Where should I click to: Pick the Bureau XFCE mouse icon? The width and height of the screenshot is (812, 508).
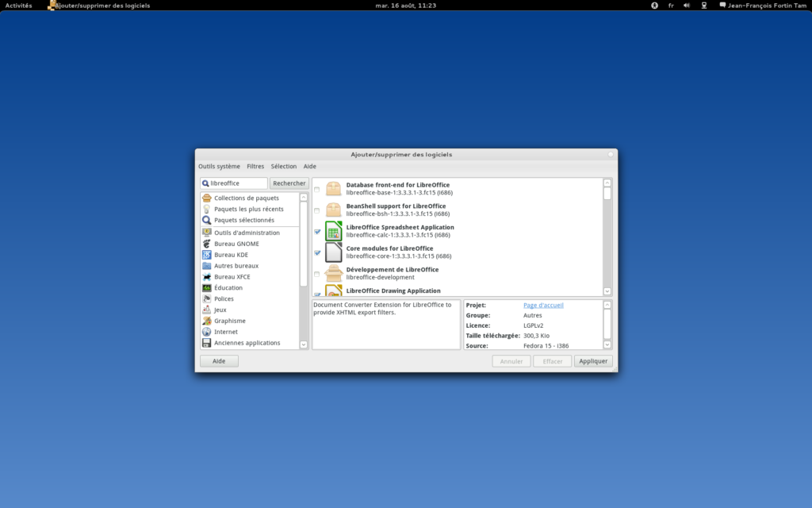click(207, 277)
